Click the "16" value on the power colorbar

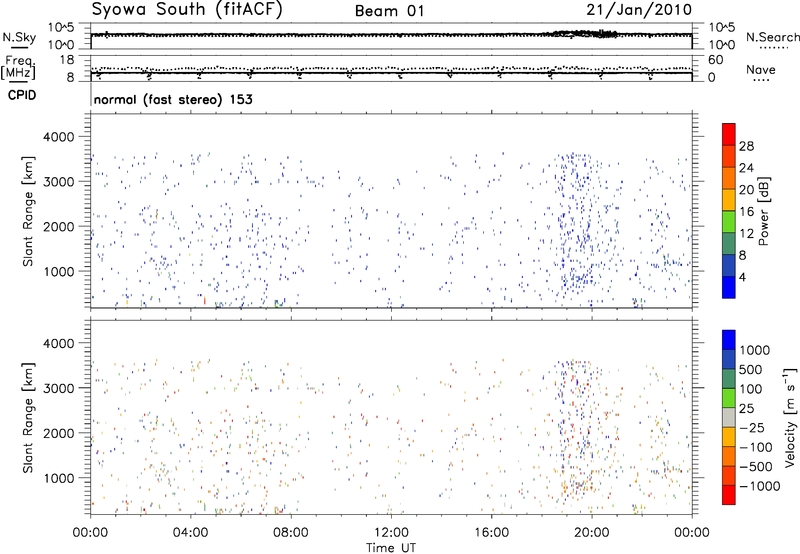click(x=746, y=212)
